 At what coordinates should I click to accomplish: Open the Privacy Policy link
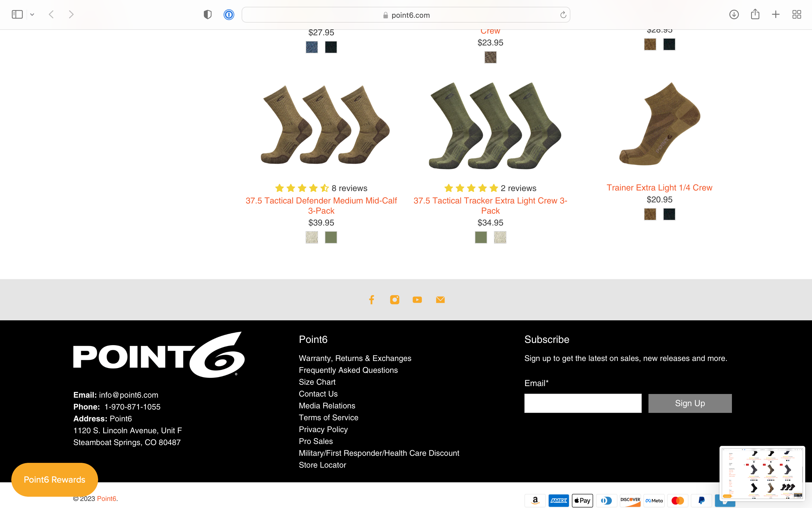click(x=323, y=429)
